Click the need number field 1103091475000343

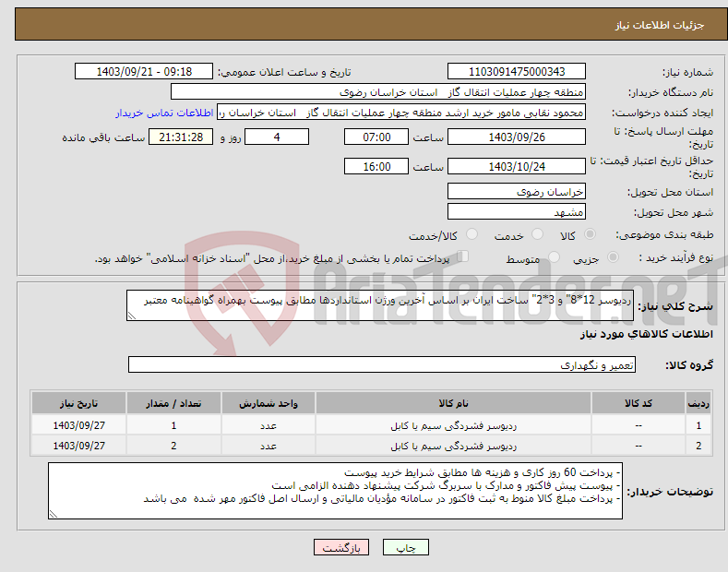coord(517,72)
